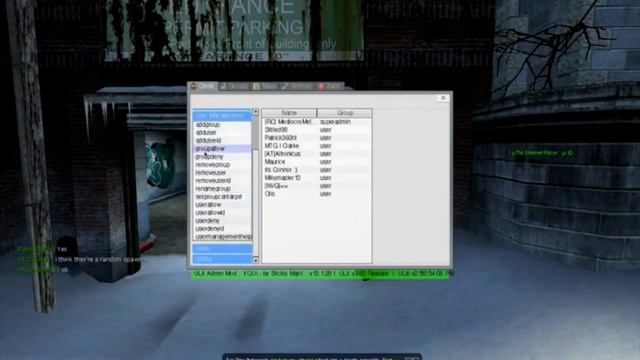Select the addgroup command
Screen dimensions: 640x360
[222, 124]
